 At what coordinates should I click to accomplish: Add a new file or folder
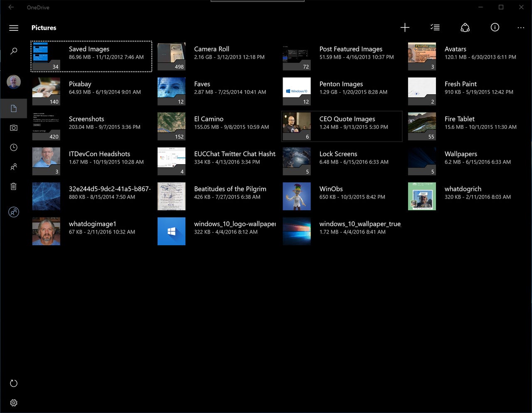coord(405,27)
